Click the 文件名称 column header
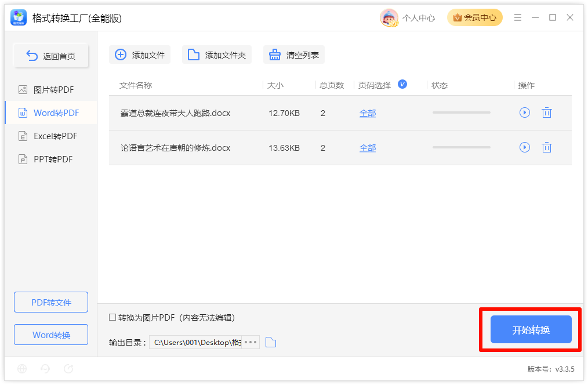Image resolution: width=588 pixels, height=385 pixels. pyautogui.click(x=136, y=85)
